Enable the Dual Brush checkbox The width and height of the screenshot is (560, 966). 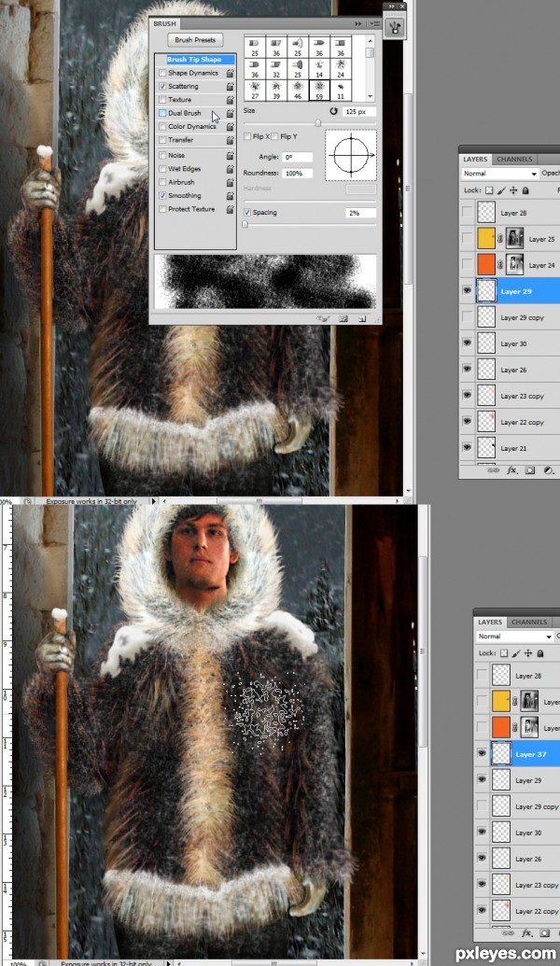coord(162,113)
